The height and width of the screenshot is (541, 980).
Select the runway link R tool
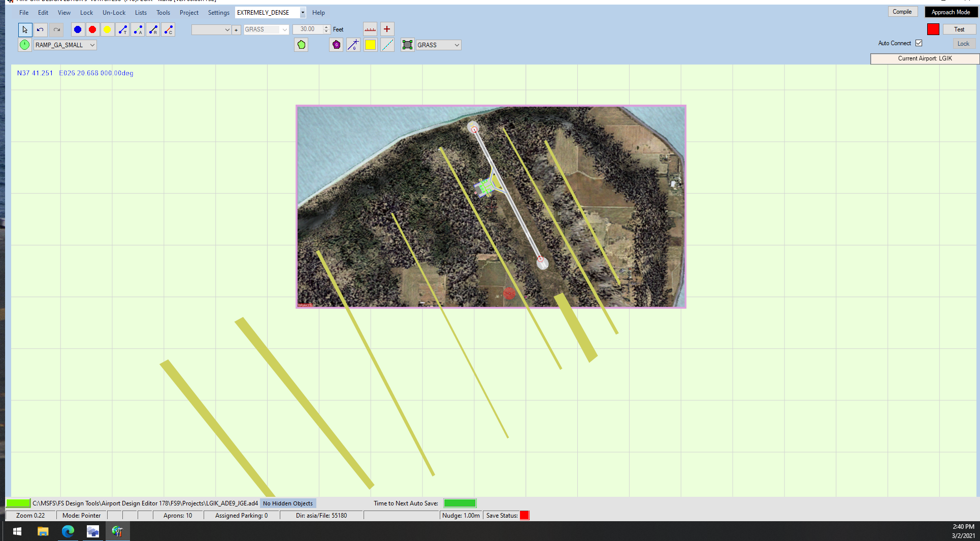[153, 29]
